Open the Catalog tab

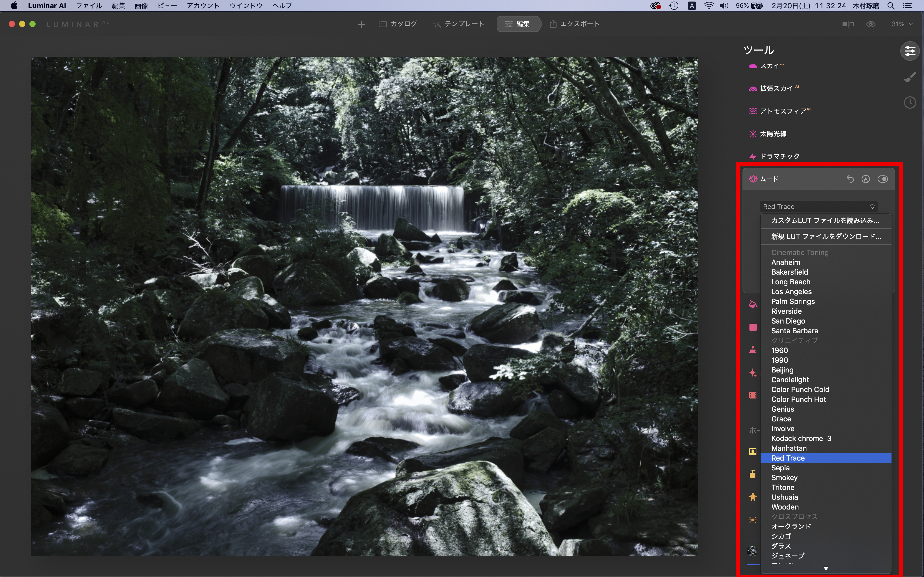tap(398, 24)
